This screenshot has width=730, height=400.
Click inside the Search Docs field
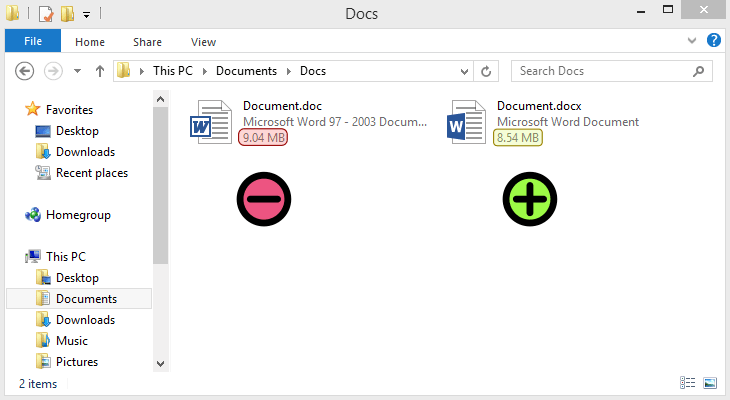point(600,71)
